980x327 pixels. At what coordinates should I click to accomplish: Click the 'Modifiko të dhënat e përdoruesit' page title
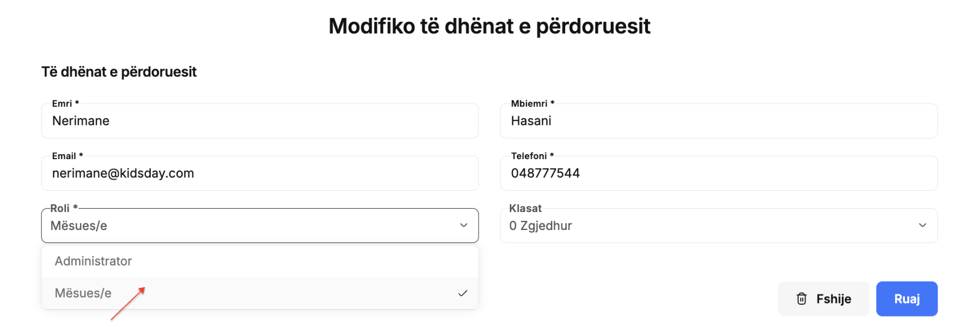(489, 26)
